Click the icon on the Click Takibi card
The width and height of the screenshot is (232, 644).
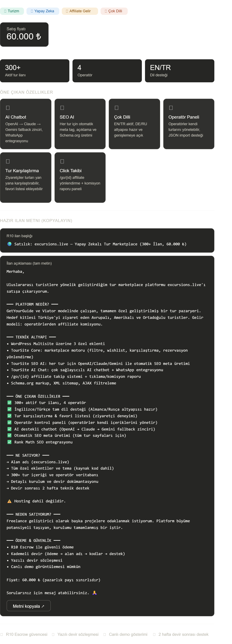pyautogui.click(x=62, y=161)
